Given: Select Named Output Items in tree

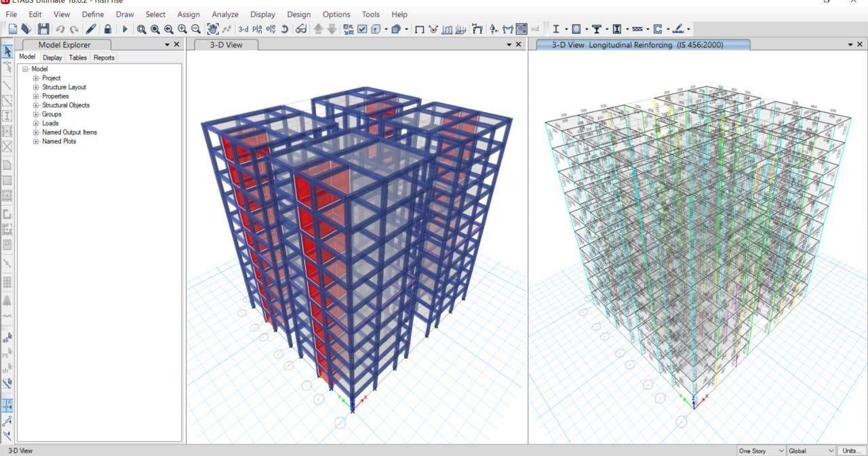Looking at the screenshot, I should click(x=69, y=132).
